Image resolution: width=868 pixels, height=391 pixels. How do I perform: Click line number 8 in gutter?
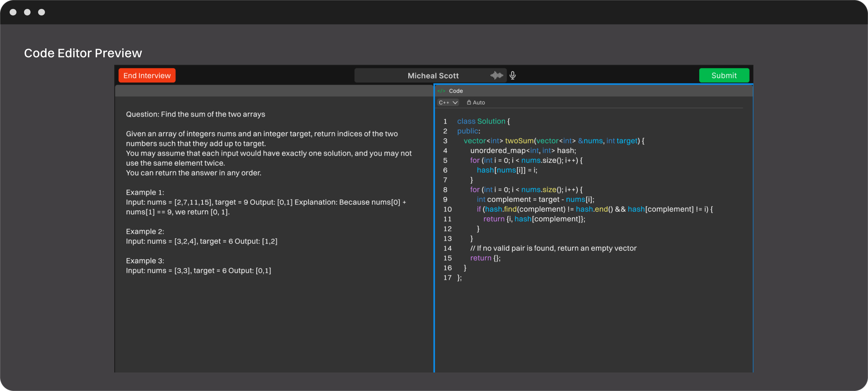pyautogui.click(x=445, y=190)
